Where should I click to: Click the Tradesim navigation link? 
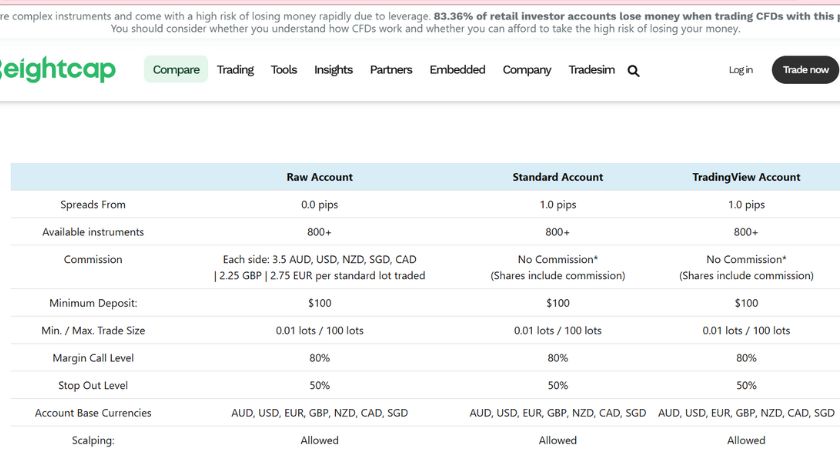[x=591, y=70]
